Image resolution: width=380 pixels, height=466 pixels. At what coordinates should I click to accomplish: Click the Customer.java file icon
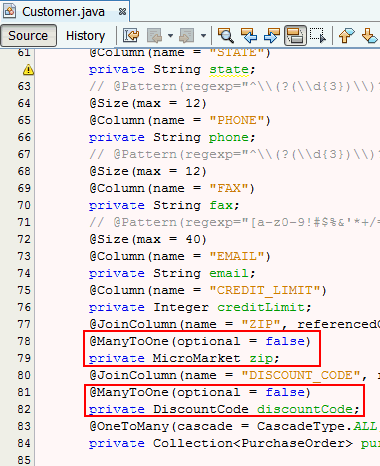click(x=9, y=11)
